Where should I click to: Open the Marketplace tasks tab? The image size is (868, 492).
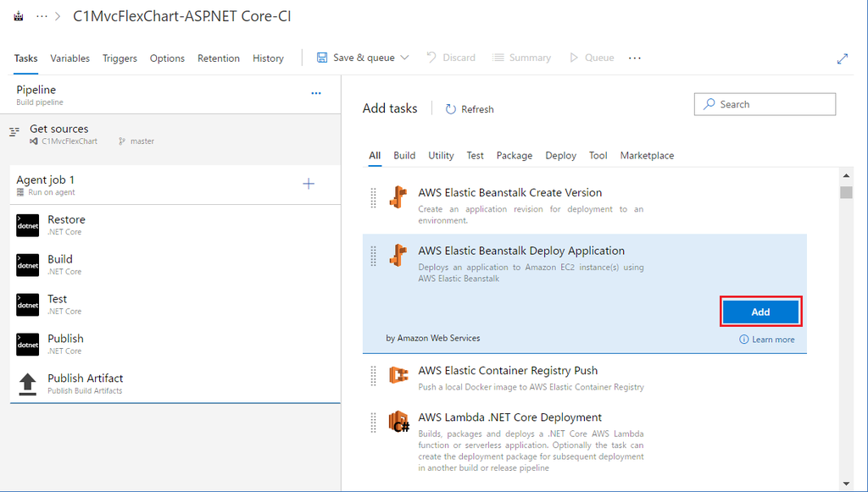(647, 155)
